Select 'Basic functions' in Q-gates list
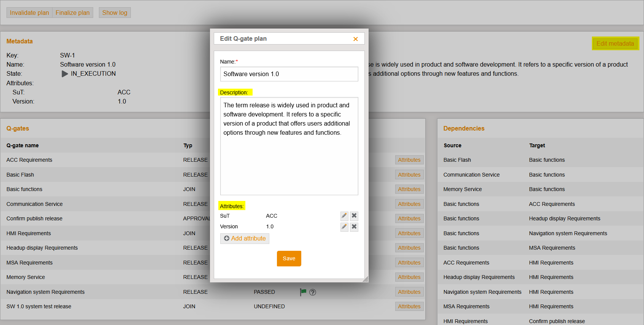The width and height of the screenshot is (644, 325). coord(24,189)
